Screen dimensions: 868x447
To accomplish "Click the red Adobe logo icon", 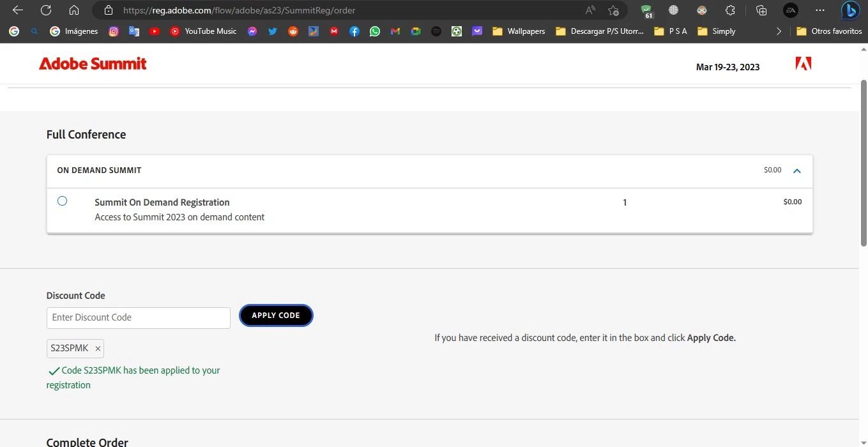I will tap(803, 63).
